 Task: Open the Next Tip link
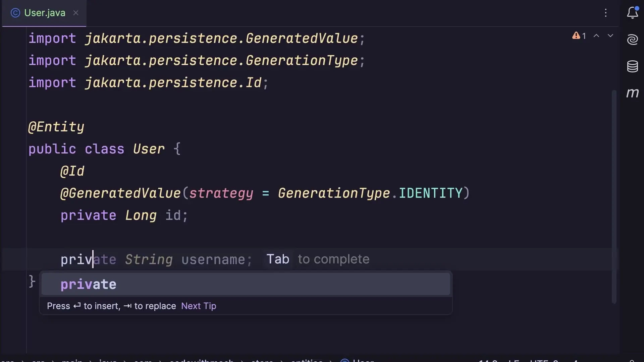199,306
